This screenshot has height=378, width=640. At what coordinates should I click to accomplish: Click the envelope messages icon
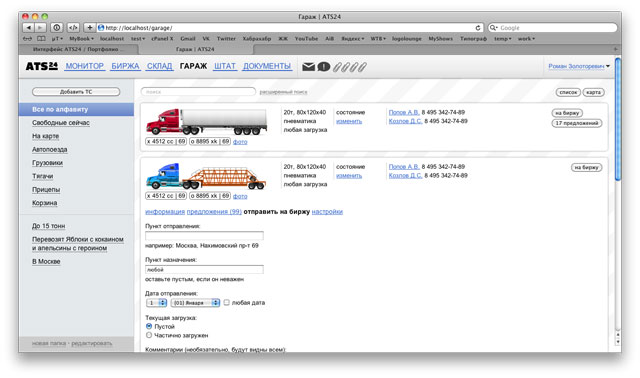(x=309, y=67)
